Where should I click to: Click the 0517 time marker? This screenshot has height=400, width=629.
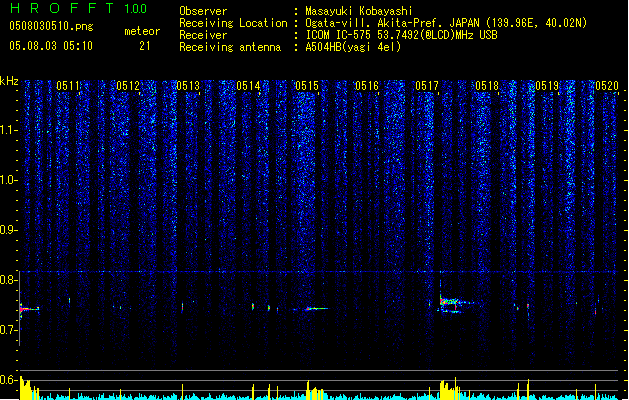[427, 86]
